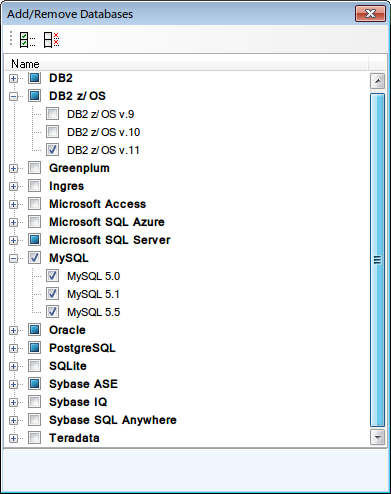Screen dimensions: 391x494
Task: Check the Teradata checkbox
Action: 34,438
